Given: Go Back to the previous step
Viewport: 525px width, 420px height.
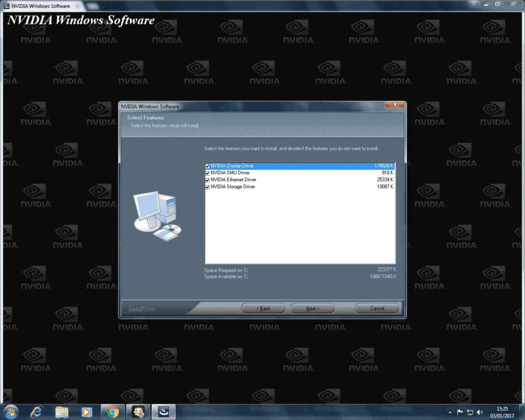Looking at the screenshot, I should tap(263, 308).
